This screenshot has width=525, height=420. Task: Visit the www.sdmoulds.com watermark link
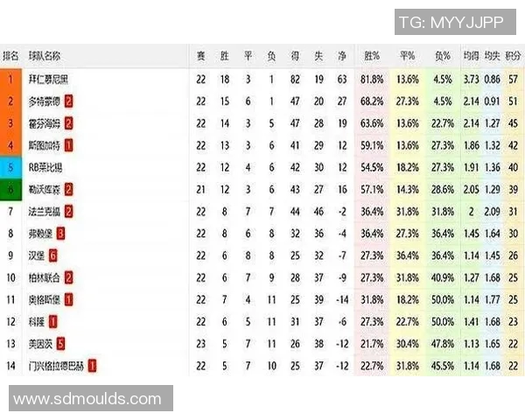point(87,399)
